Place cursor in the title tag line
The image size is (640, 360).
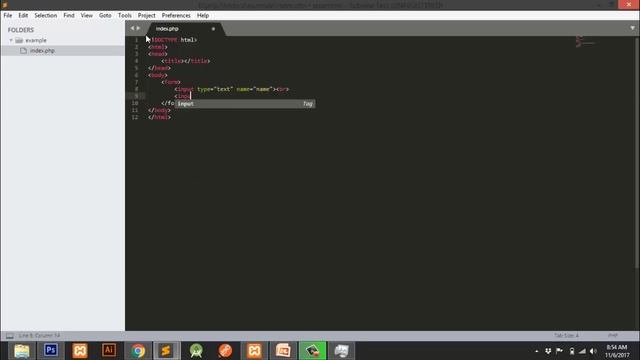(x=185, y=61)
